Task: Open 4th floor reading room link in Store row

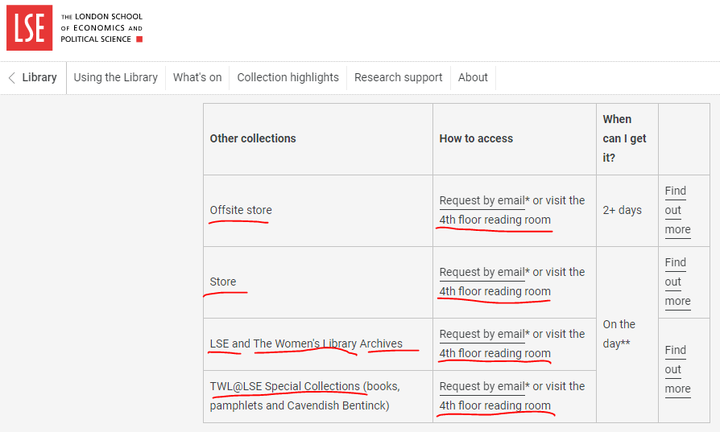Action: click(x=495, y=292)
